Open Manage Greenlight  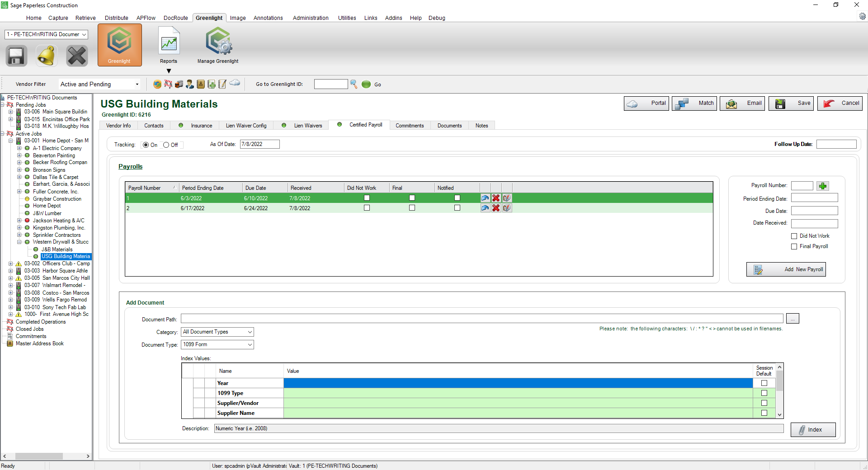pyautogui.click(x=218, y=45)
